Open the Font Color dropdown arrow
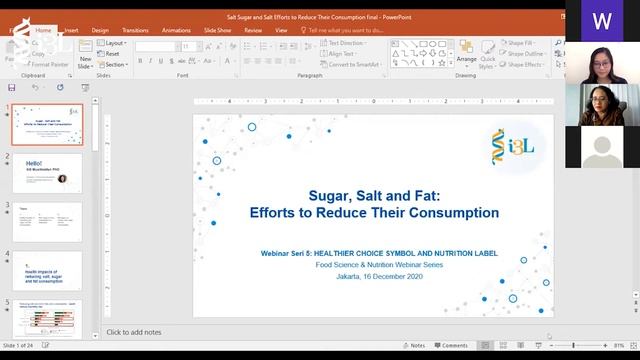640x360 pixels. (235, 61)
